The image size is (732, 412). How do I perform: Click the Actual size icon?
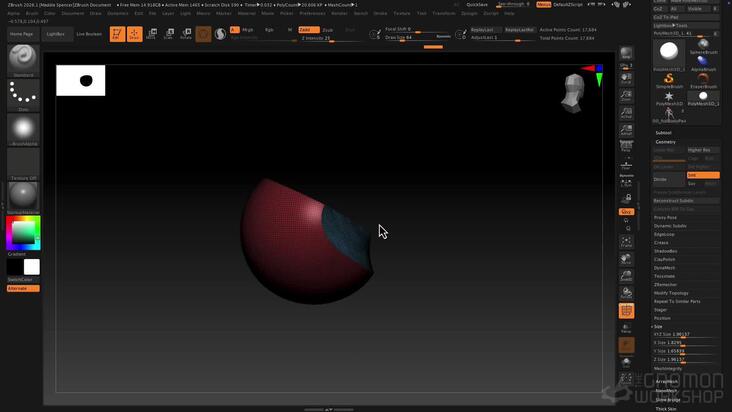point(626,113)
